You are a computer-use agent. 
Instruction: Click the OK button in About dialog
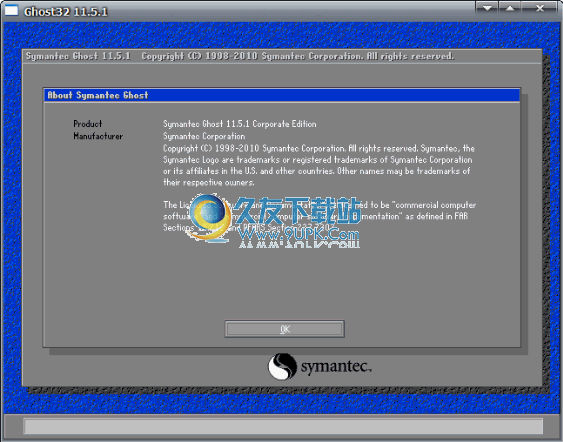[284, 329]
